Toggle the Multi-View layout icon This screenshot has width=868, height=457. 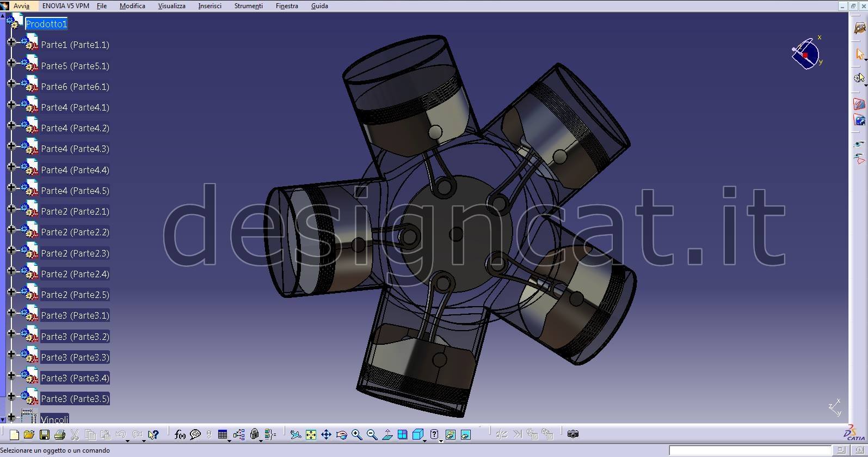click(x=402, y=435)
